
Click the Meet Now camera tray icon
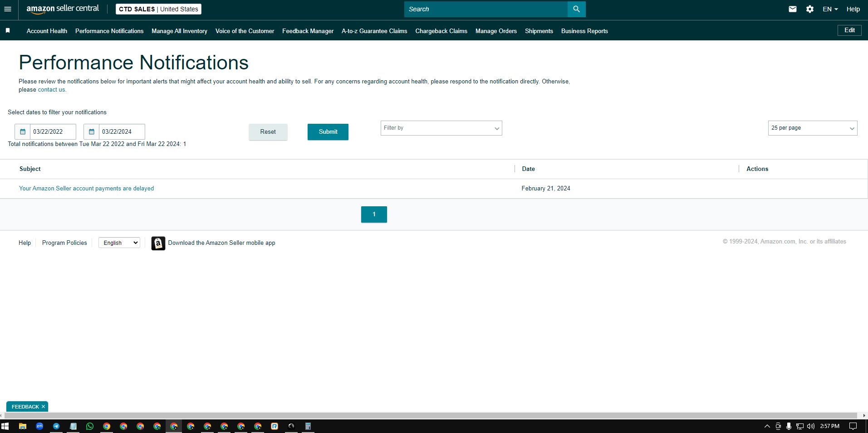pyautogui.click(x=778, y=426)
